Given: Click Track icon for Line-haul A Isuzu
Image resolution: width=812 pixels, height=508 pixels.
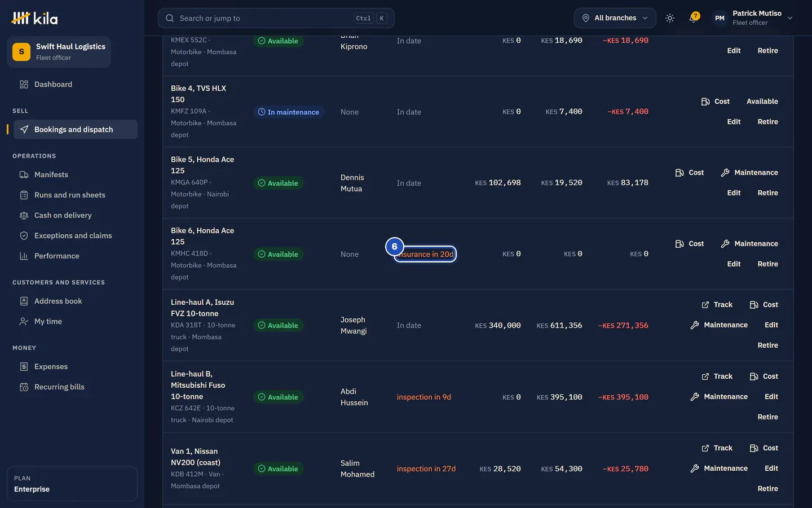Looking at the screenshot, I should (x=705, y=305).
